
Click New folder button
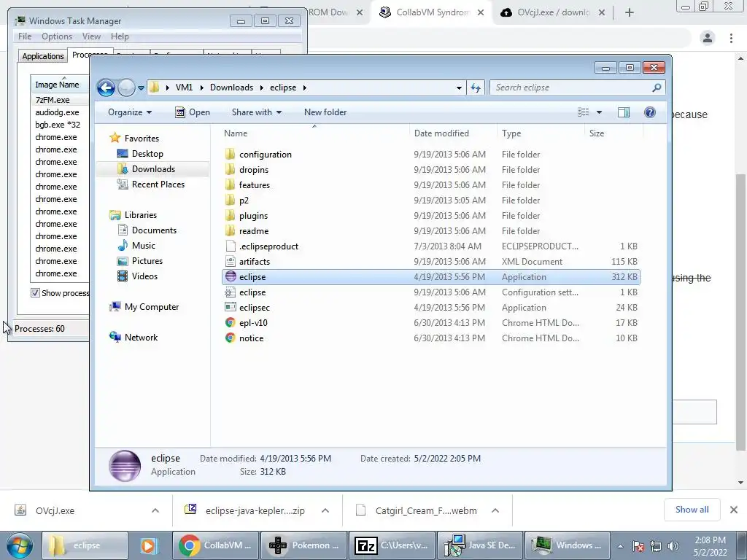325,112
